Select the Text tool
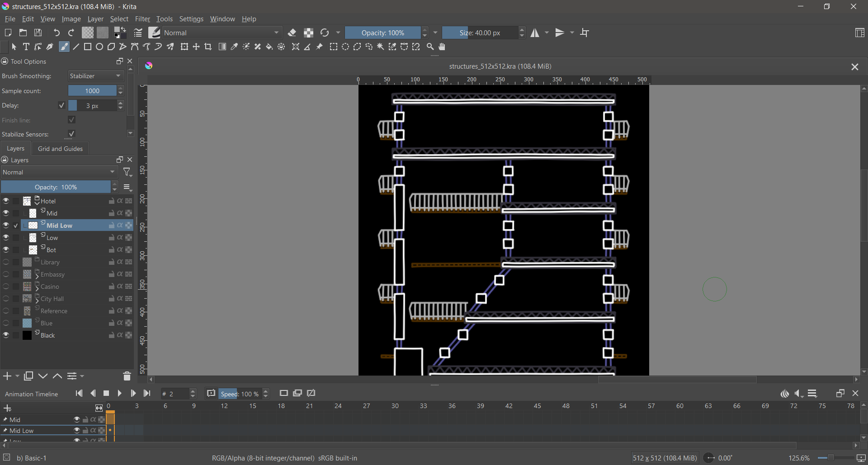 pyautogui.click(x=26, y=47)
